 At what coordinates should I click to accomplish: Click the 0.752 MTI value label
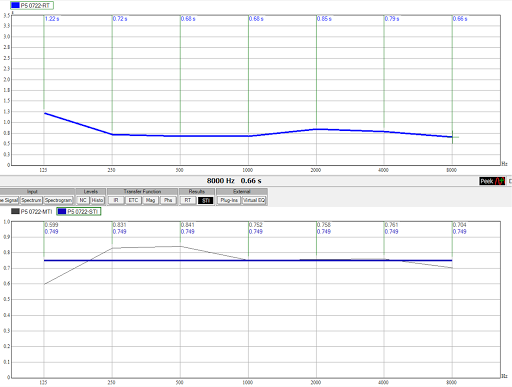click(256, 225)
